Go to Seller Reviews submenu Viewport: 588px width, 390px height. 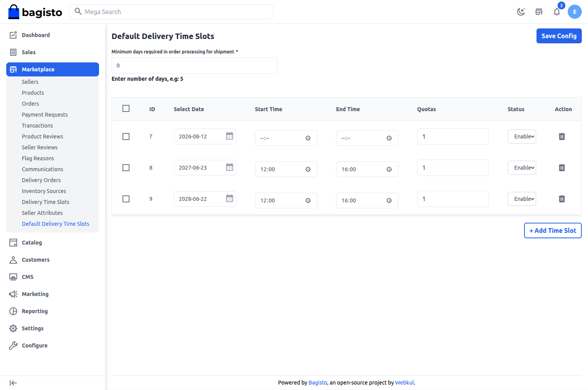(40, 147)
